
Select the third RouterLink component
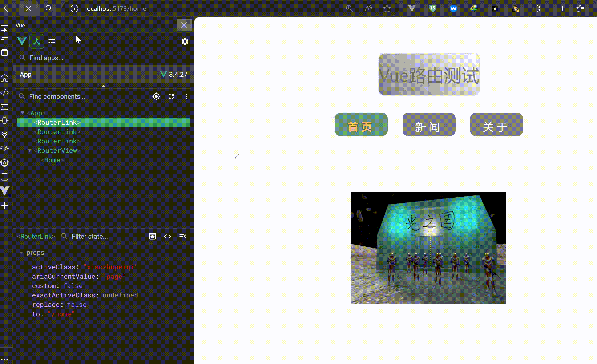[57, 141]
